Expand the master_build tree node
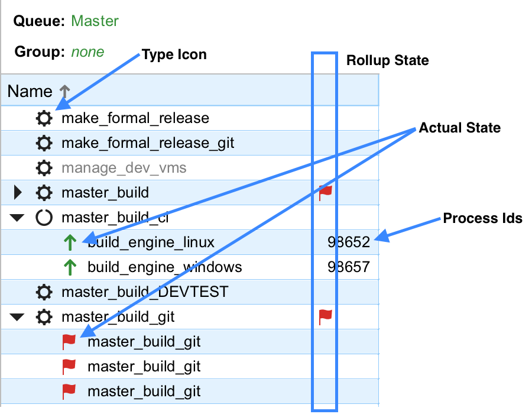Screen dimensions: 532x414 coord(18,193)
